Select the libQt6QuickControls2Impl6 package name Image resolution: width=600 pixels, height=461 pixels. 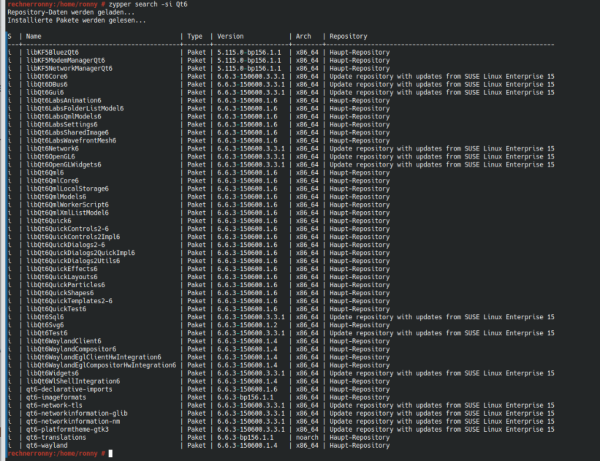73,237
